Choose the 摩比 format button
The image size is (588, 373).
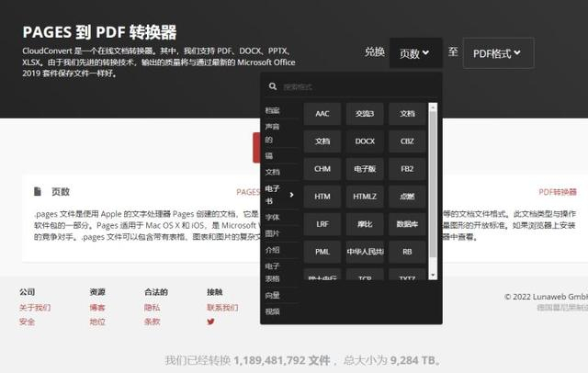coord(365,224)
